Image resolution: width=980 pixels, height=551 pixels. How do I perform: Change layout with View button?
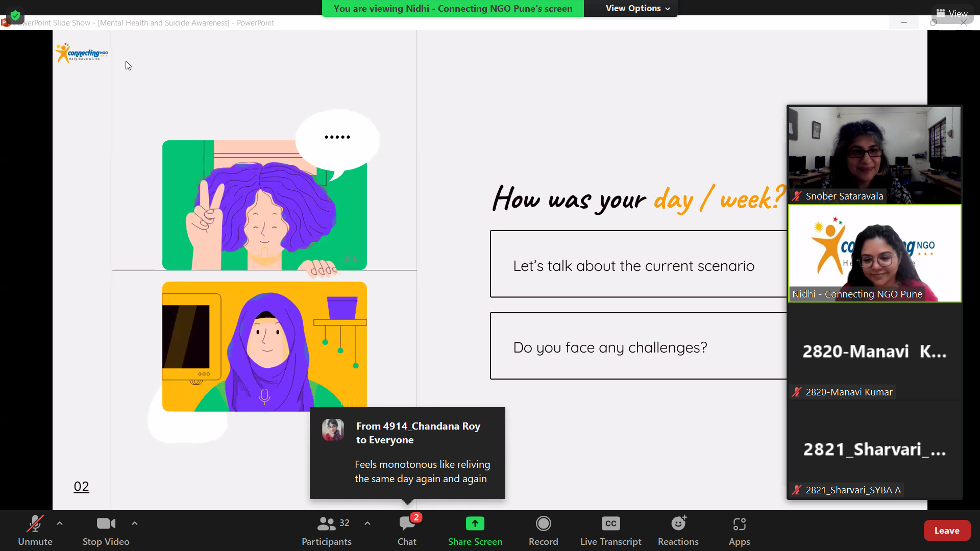(x=952, y=13)
